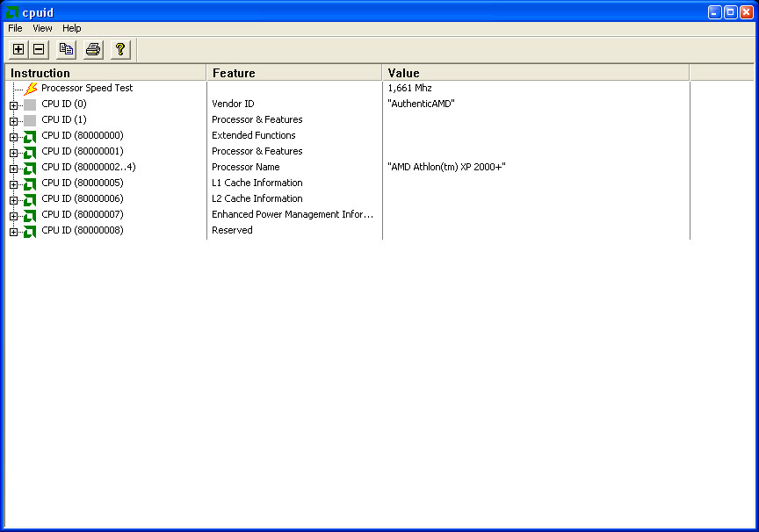Screen dimensions: 759x532
Task: Open the Help menu
Action: click(72, 28)
